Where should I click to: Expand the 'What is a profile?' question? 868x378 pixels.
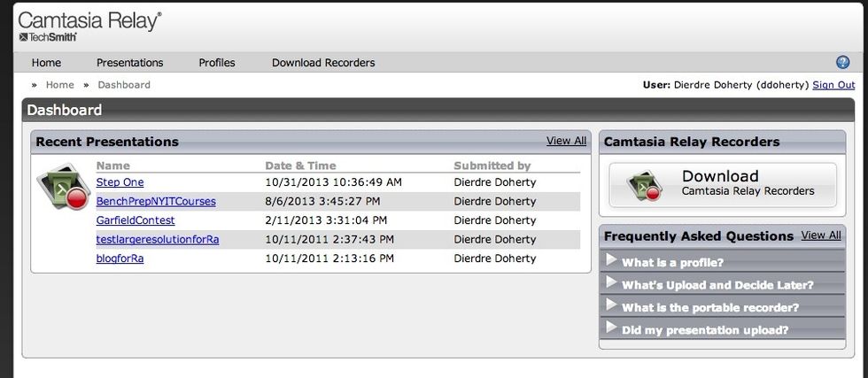[672, 262]
